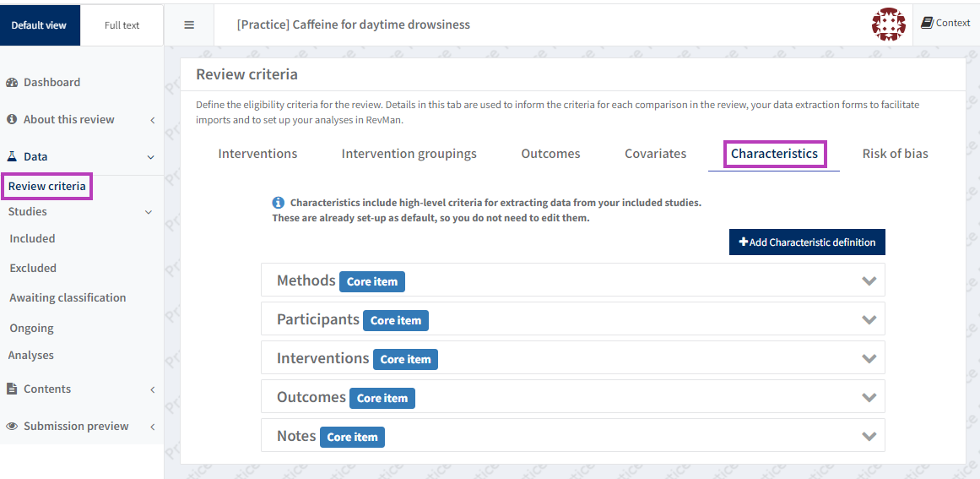Open Submission preview in sidebar
The height and width of the screenshot is (479, 980).
tap(76, 426)
